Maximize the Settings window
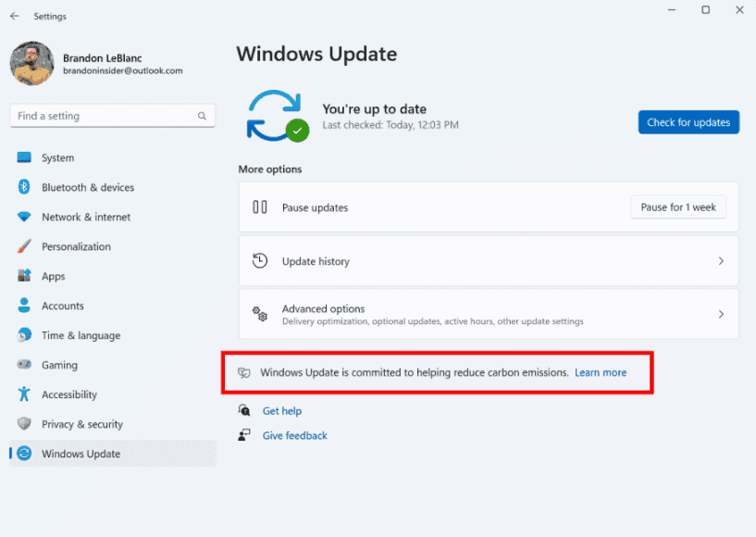 705,9
